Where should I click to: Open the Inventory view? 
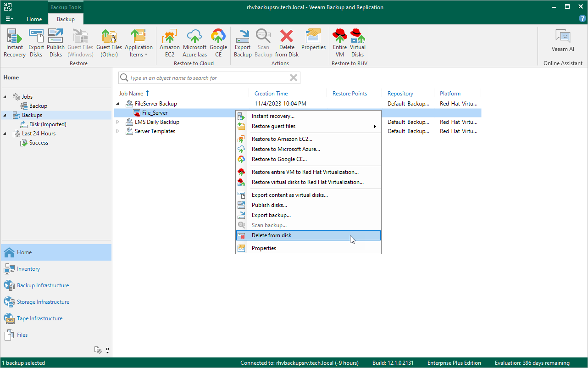pyautogui.click(x=56, y=269)
